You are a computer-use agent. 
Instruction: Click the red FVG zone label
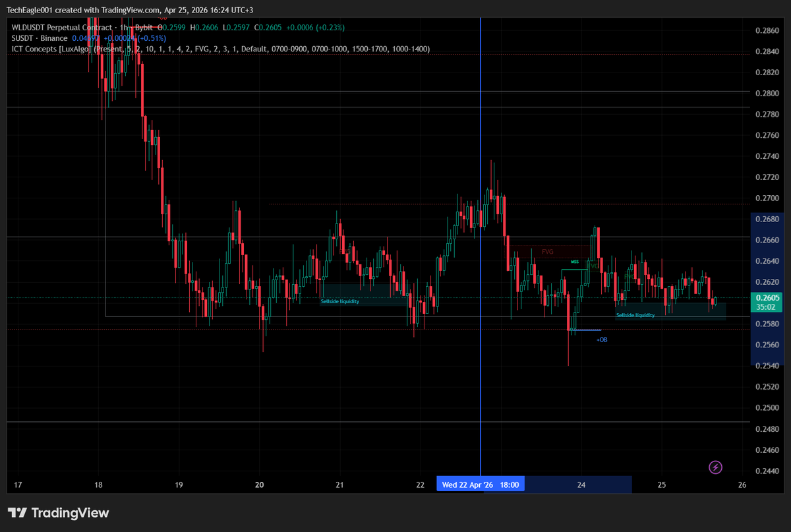548,252
